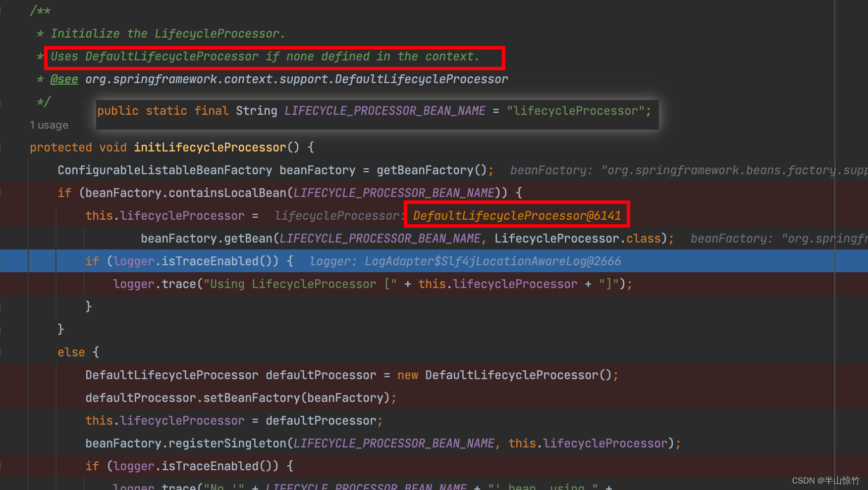
Task: Click the else keyword
Action: 71,352
